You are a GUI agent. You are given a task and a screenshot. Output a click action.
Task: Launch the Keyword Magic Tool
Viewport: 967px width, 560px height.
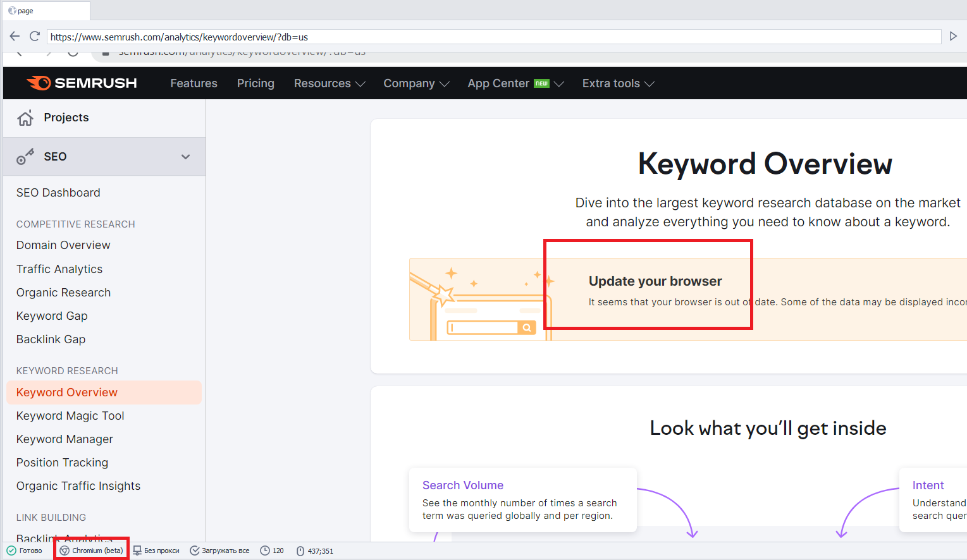click(70, 416)
